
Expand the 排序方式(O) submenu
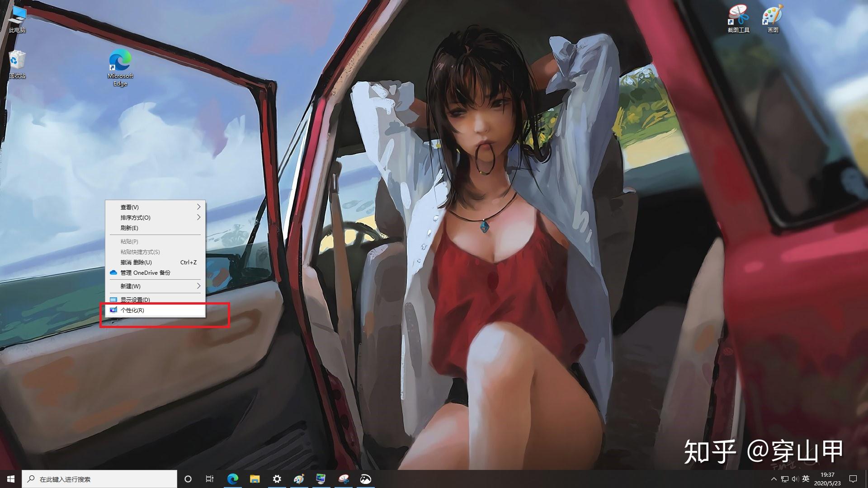pos(155,217)
